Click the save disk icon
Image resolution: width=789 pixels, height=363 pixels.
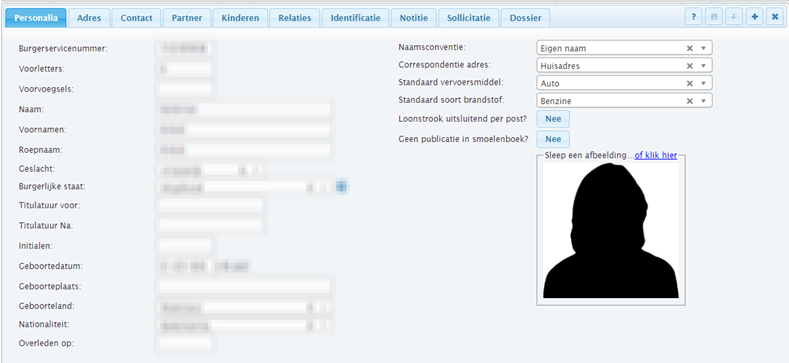[x=714, y=17]
